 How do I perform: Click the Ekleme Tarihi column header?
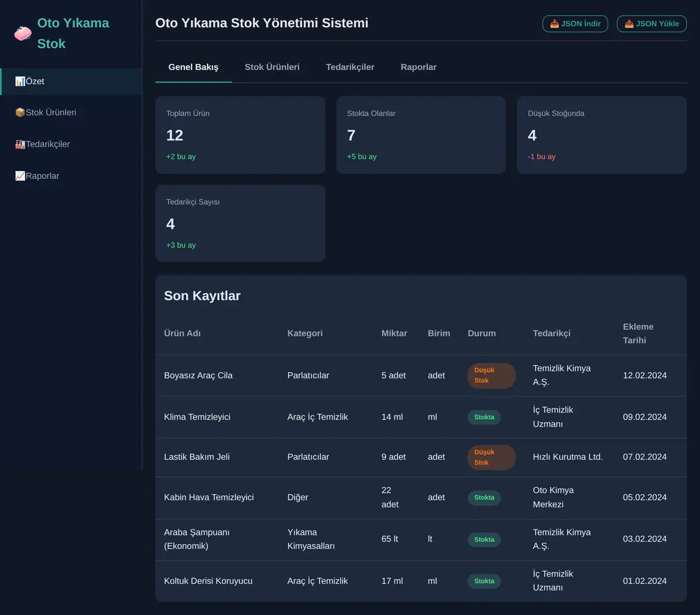pos(638,333)
